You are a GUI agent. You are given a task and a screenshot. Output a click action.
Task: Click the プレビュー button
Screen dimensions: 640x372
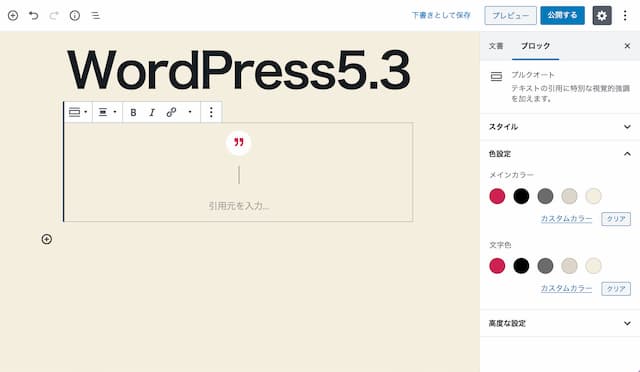[x=511, y=16]
